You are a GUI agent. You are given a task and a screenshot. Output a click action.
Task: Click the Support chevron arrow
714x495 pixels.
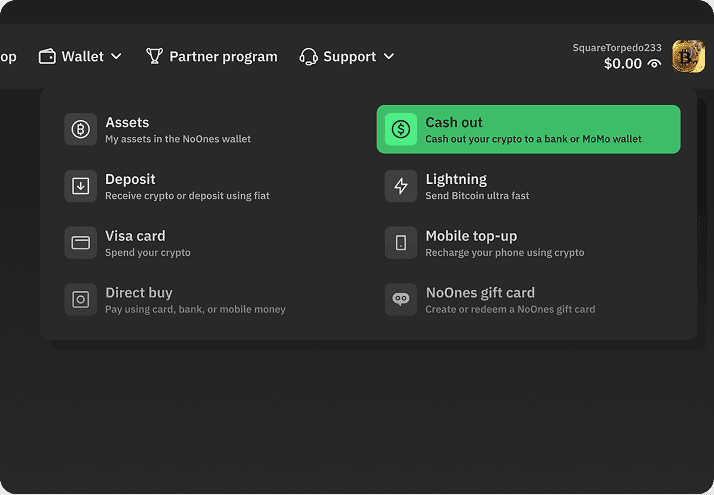click(389, 57)
